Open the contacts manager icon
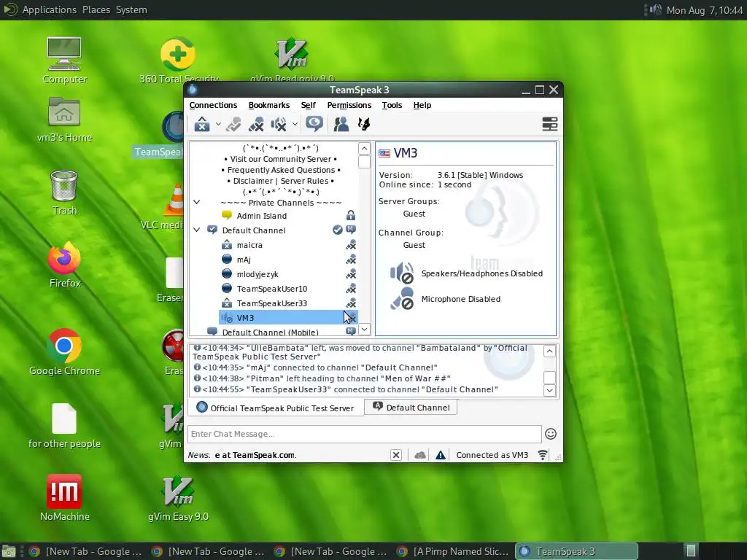Screen dimensions: 747x560 tap(341, 124)
